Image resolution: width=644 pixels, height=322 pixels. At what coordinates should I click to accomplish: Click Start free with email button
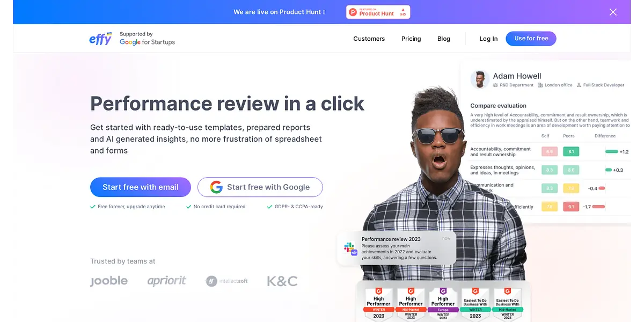(x=140, y=187)
